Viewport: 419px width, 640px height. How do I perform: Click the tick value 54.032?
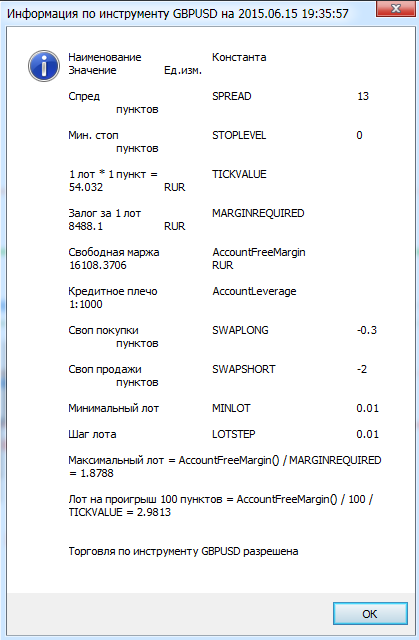point(86,187)
